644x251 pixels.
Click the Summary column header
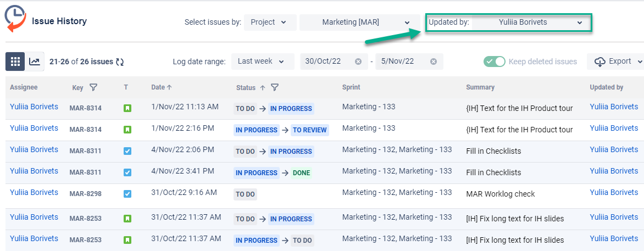(480, 87)
